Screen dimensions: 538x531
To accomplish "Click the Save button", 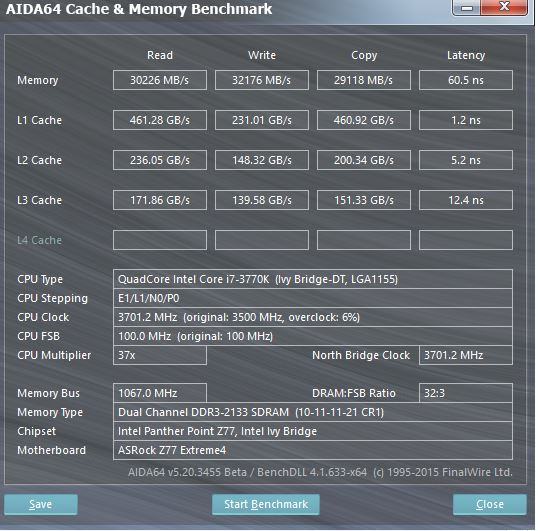I will click(x=41, y=504).
